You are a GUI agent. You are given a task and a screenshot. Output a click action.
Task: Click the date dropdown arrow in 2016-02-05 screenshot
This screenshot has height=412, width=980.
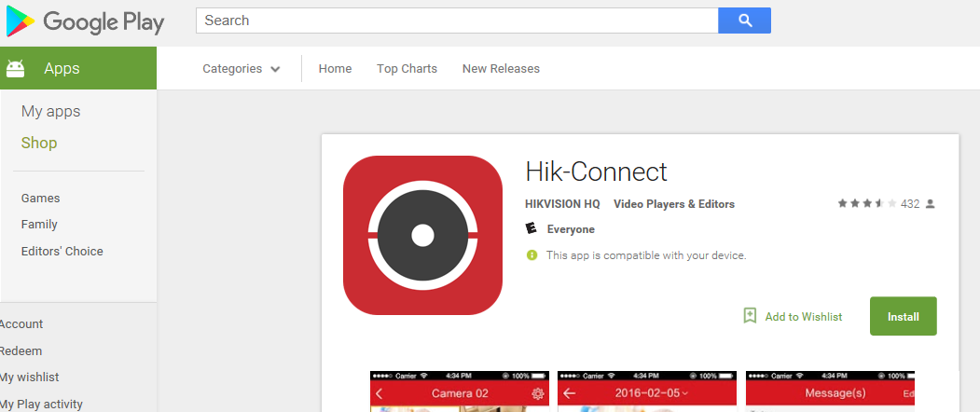pyautogui.click(x=685, y=393)
